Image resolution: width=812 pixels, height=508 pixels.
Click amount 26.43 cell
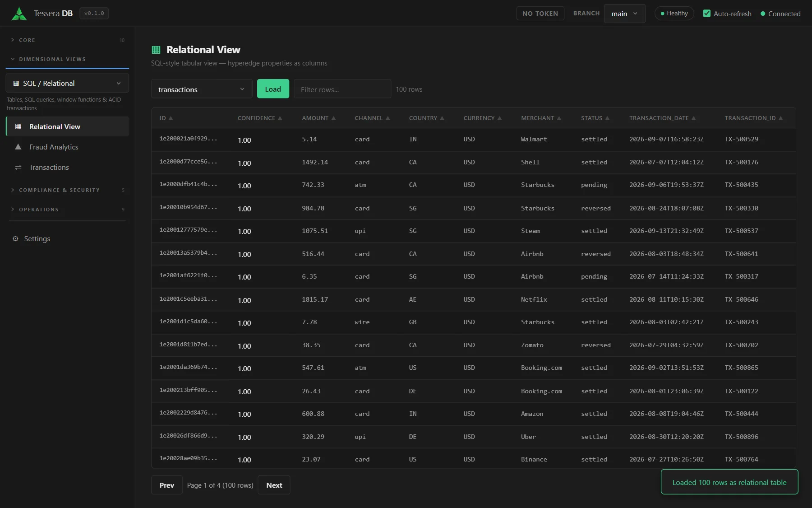pyautogui.click(x=311, y=391)
